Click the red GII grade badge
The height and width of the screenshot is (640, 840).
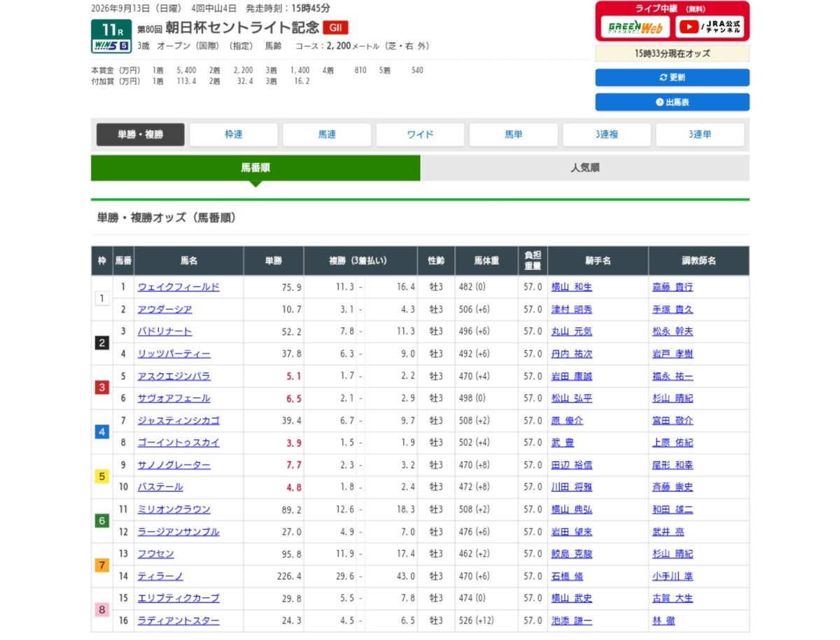335,28
